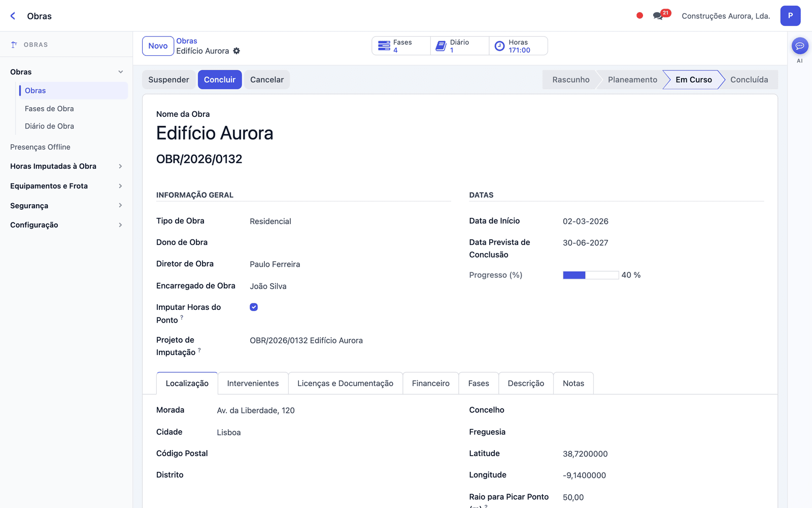The height and width of the screenshot is (508, 812).
Task: Open the messages icon with 21 badge
Action: (661, 15)
